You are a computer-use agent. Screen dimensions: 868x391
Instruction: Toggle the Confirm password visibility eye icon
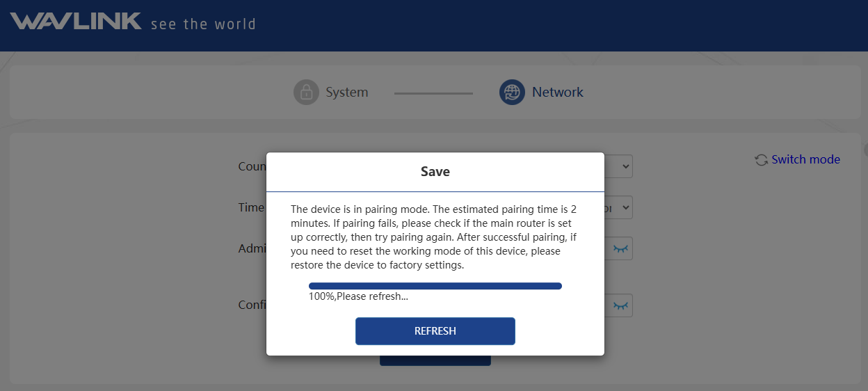pos(620,305)
